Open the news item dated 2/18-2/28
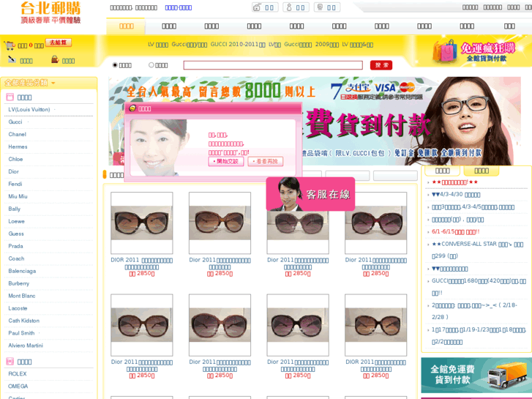532x399 pixels. [474, 311]
